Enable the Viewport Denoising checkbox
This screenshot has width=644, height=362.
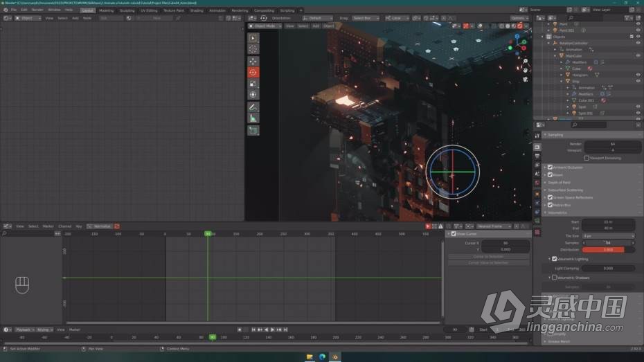click(x=587, y=158)
